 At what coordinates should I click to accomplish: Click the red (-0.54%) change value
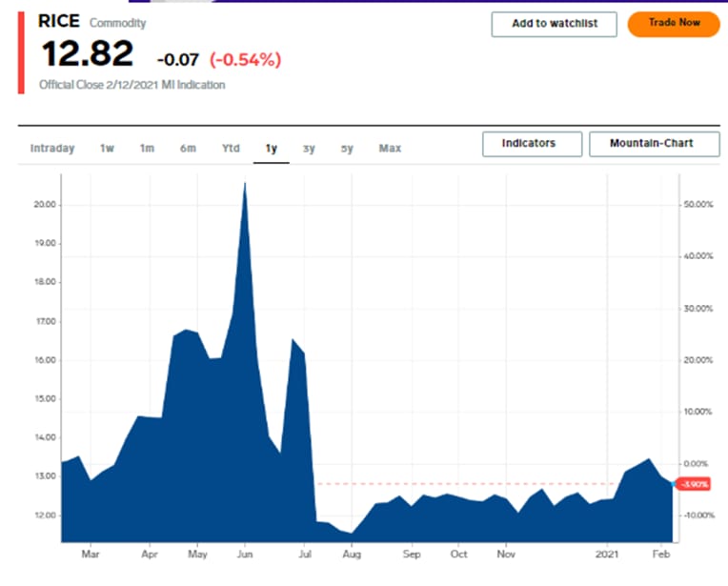245,60
